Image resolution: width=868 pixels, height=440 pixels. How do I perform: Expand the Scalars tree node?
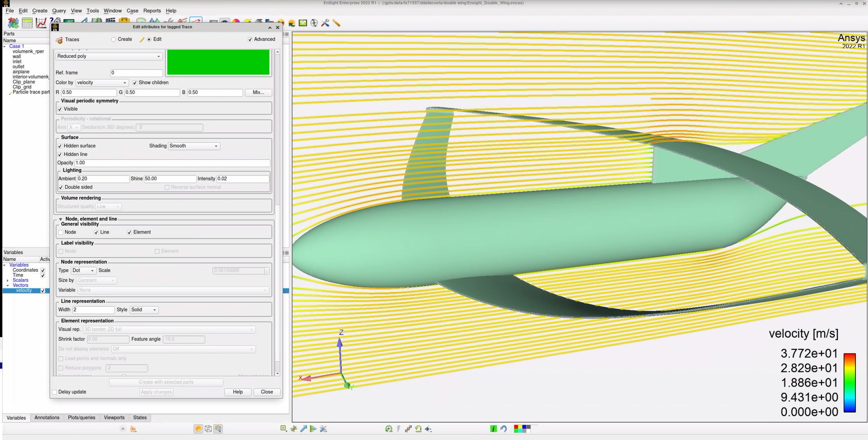point(8,281)
